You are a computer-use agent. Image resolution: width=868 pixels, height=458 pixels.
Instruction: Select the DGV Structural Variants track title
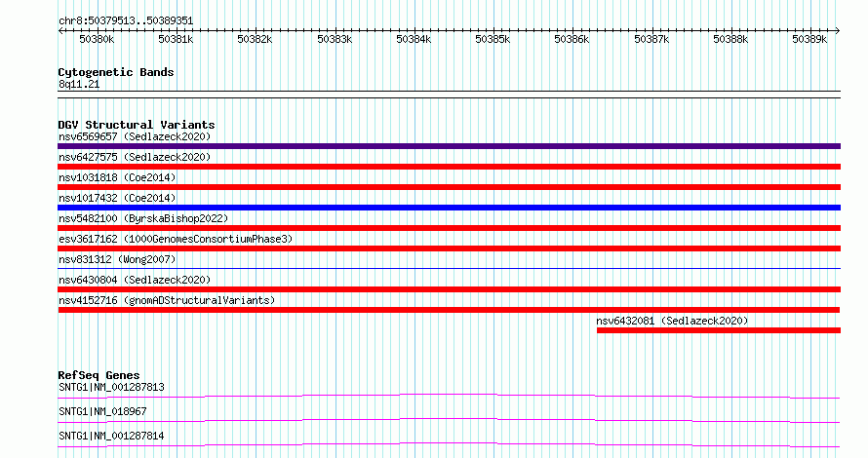[x=137, y=125]
